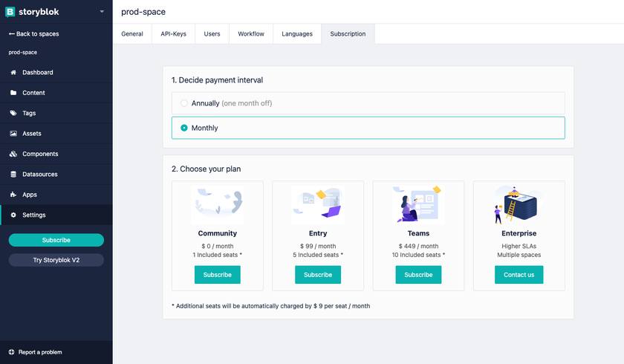
Task: Click the Tags icon in sidebar
Action: (x=13, y=114)
